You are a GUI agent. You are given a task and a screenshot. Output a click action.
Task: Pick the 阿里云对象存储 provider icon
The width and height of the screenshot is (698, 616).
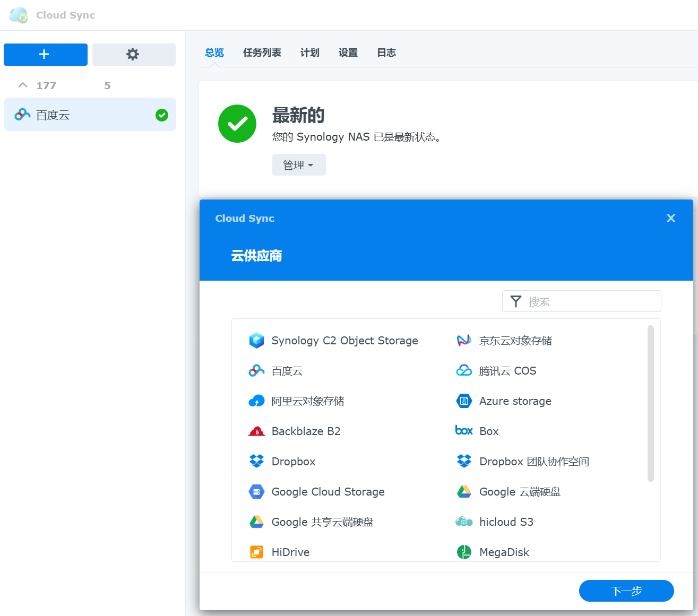coord(256,401)
